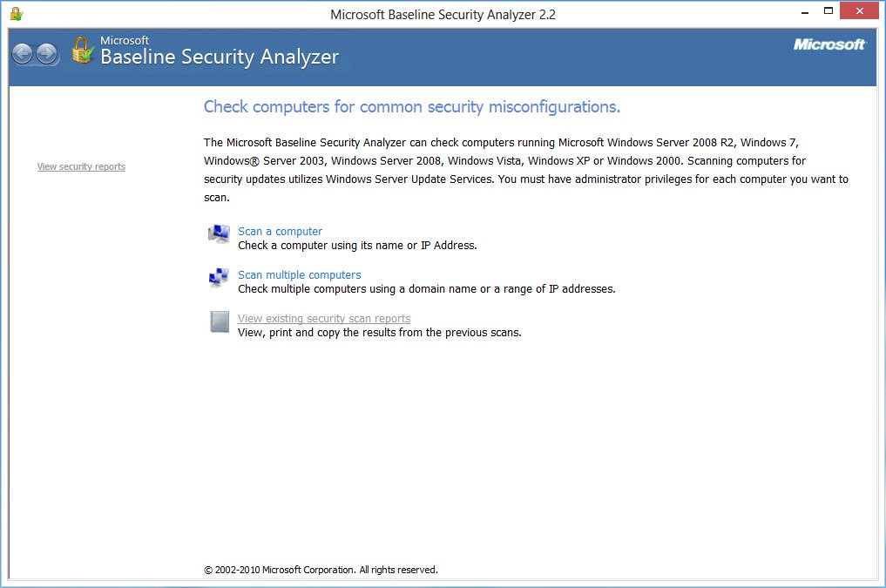
Task: Click View existing security scan reports
Action: [x=323, y=318]
